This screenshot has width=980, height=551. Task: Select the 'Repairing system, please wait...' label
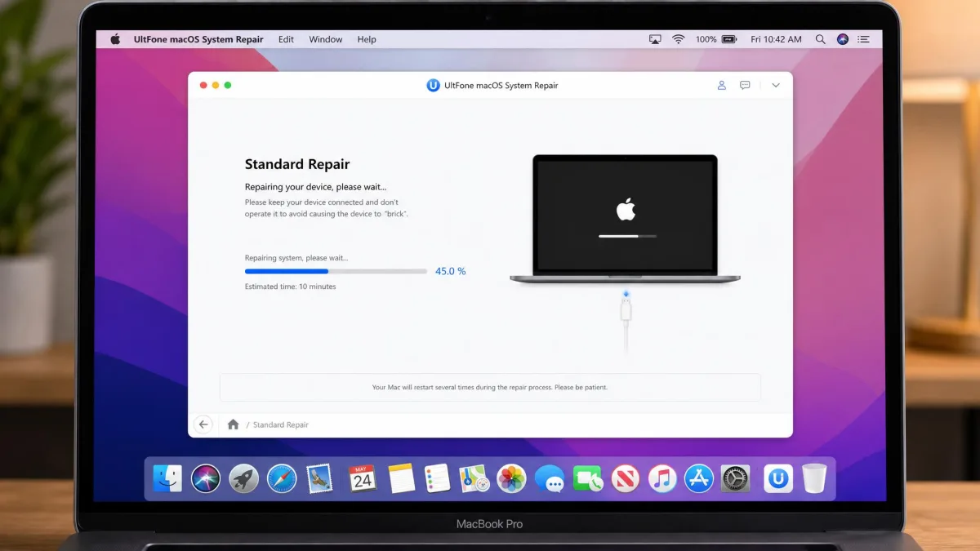point(296,258)
